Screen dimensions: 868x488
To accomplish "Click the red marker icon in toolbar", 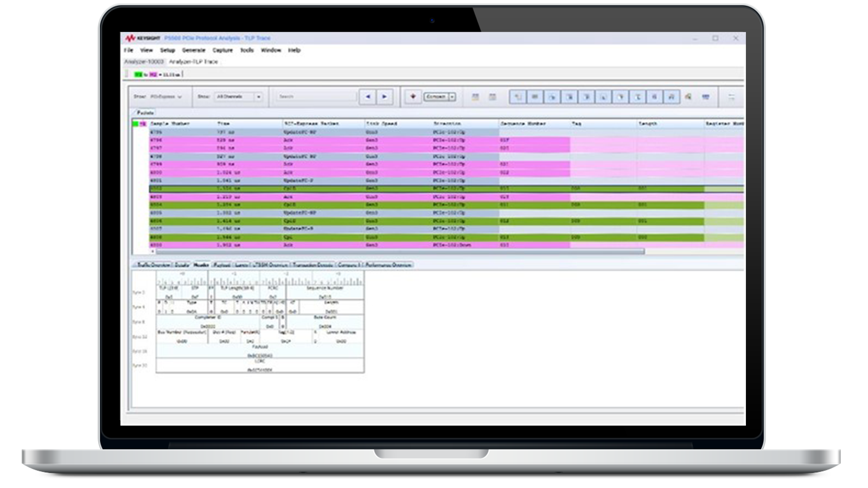I will pyautogui.click(x=413, y=97).
